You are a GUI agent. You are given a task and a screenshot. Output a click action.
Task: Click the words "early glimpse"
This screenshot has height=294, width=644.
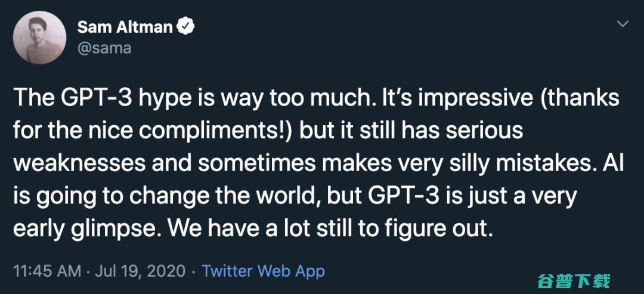click(79, 230)
